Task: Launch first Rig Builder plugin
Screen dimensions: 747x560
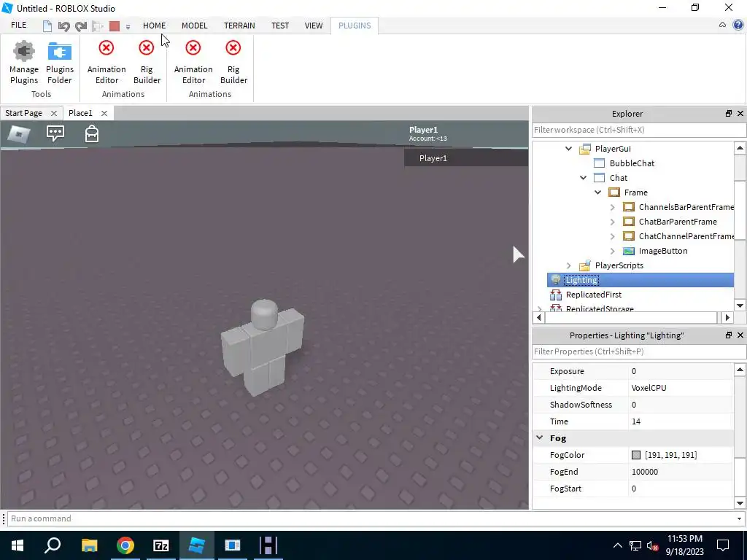Action: click(x=147, y=63)
